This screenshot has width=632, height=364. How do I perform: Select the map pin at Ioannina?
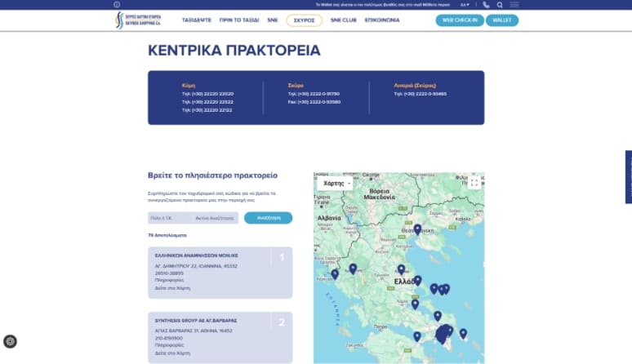click(353, 269)
